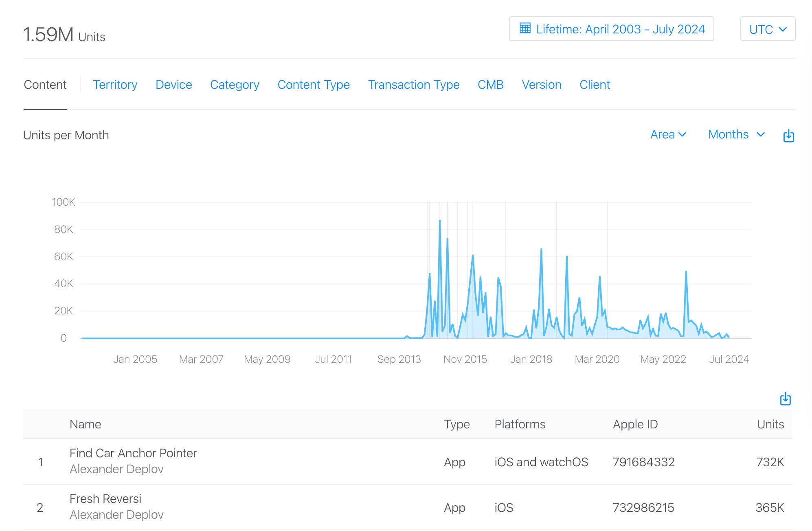
Task: Switch to the Territory tab
Action: coord(115,85)
